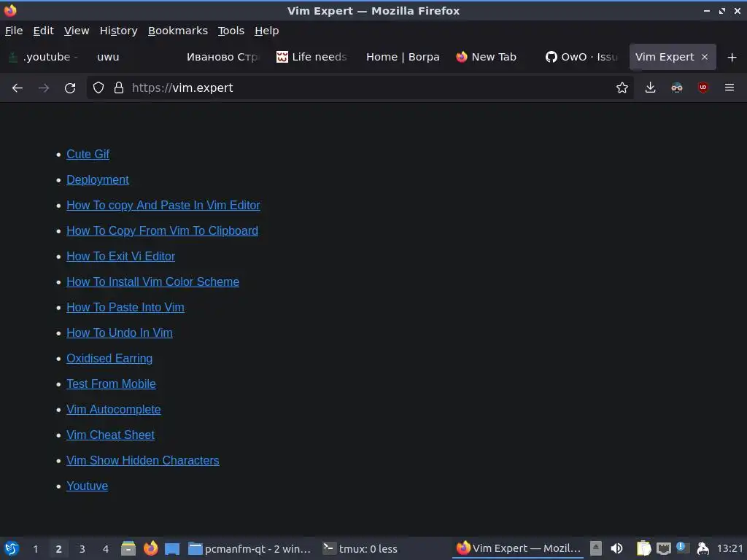Open a new tab with plus
This screenshot has width=747, height=560.
(x=732, y=57)
